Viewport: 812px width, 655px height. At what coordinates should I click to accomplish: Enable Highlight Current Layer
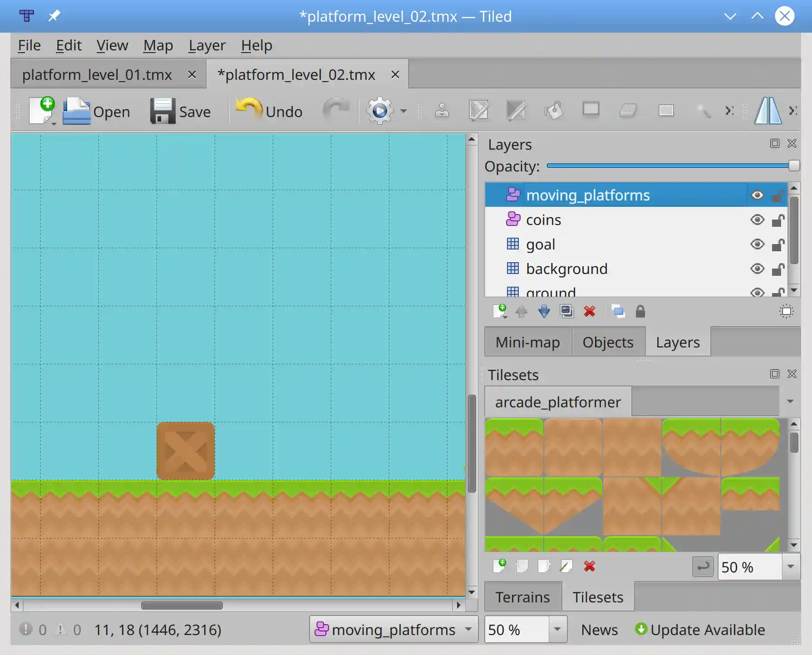coord(786,312)
